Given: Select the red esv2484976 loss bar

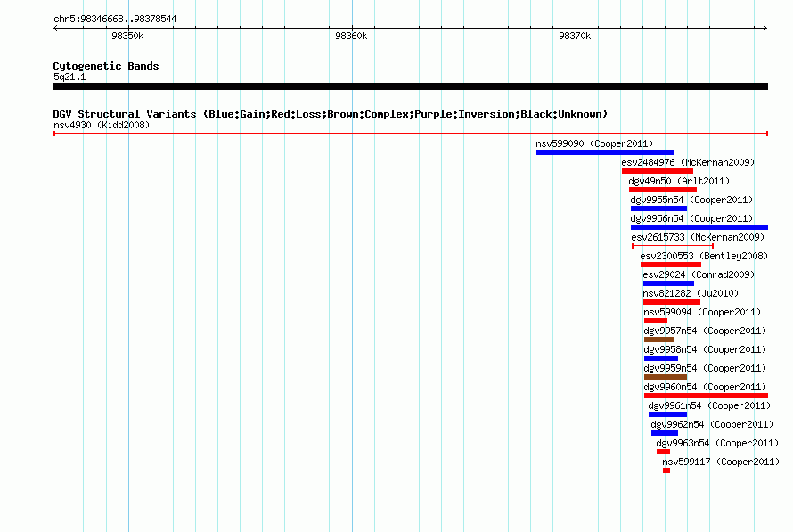Looking at the screenshot, I should 658,171.
